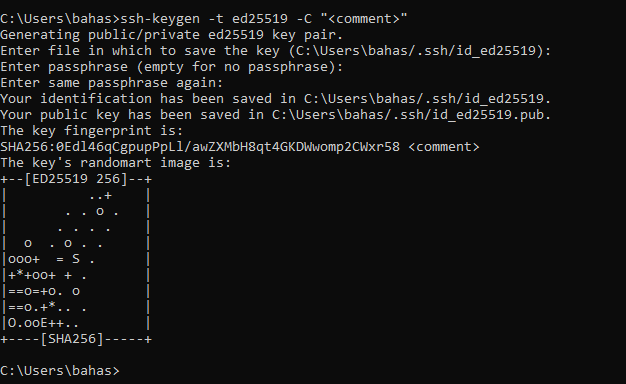Click the id_ed25519.pub file path
Screen dimensions: 626x384
tap(408, 115)
